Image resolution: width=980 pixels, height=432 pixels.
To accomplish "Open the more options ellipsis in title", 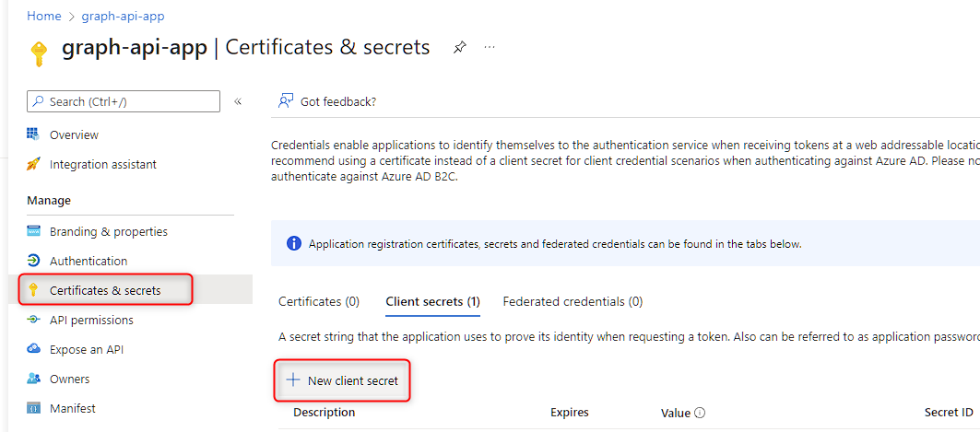I will click(x=490, y=48).
